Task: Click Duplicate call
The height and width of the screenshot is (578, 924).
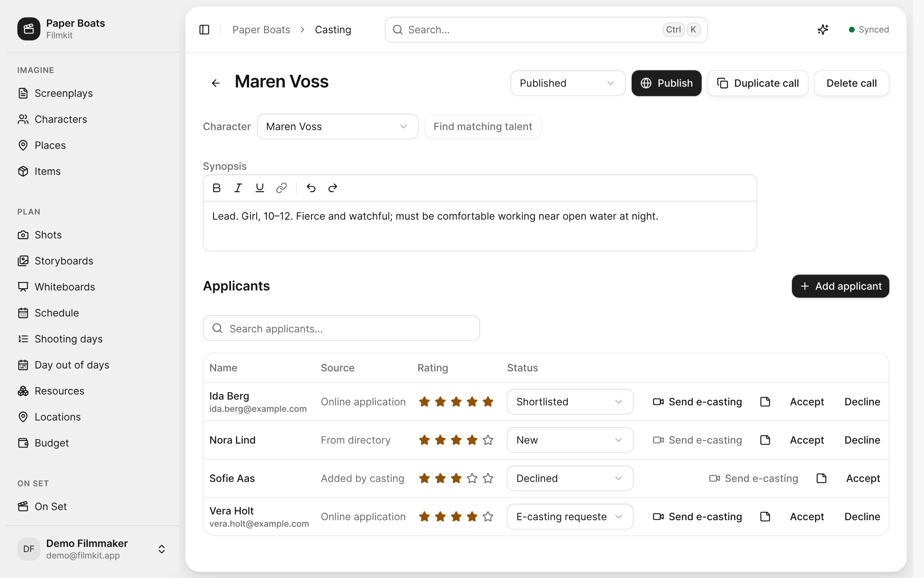Action: [x=758, y=83]
